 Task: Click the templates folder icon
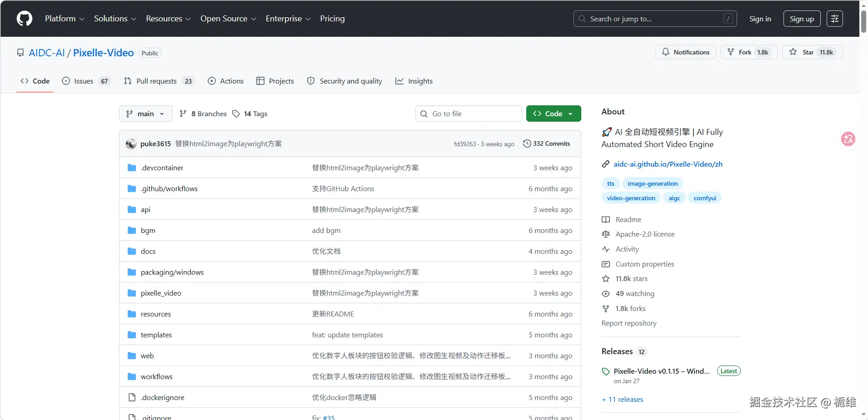(x=132, y=335)
